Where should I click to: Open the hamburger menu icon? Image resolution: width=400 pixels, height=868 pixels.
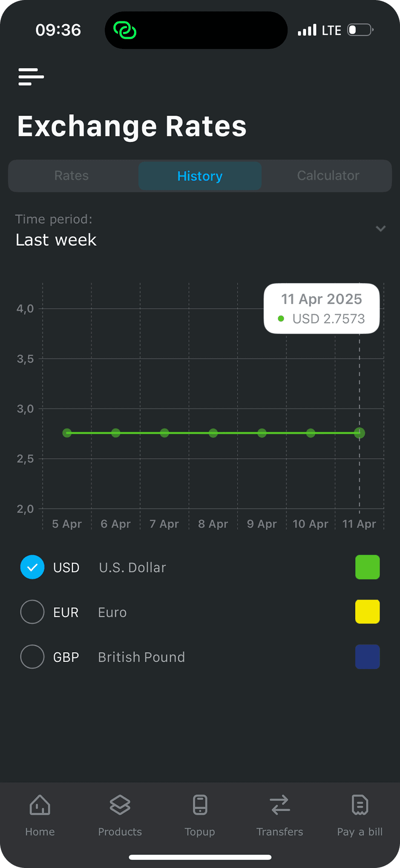(x=31, y=77)
